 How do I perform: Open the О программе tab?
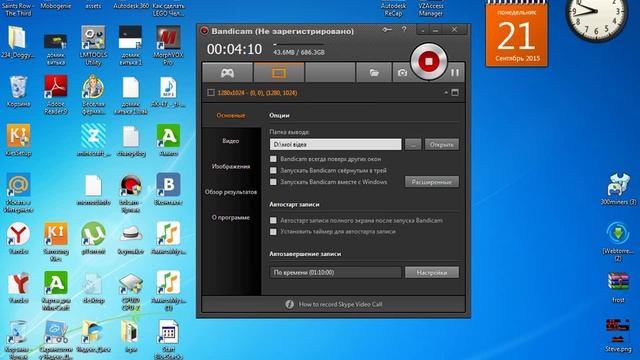[x=231, y=218]
